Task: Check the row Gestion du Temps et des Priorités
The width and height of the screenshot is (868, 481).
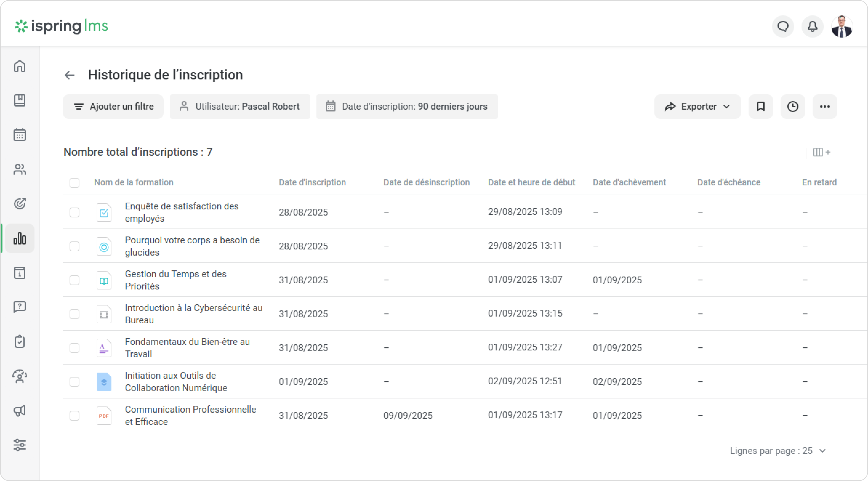Action: pos(74,280)
